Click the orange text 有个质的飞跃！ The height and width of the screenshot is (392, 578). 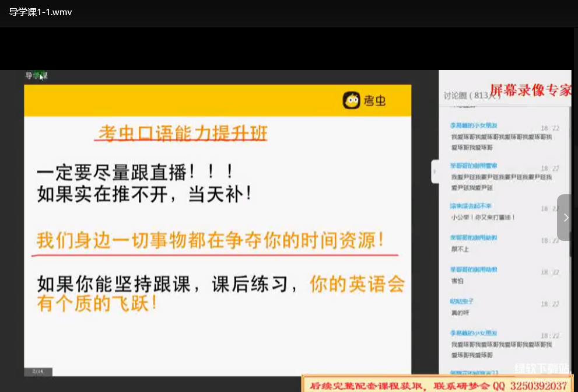[97, 303]
